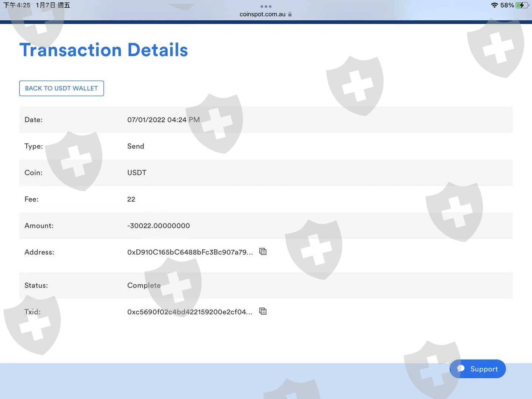This screenshot has width=532, height=399.
Task: Click the USDT coin value
Action: point(137,173)
